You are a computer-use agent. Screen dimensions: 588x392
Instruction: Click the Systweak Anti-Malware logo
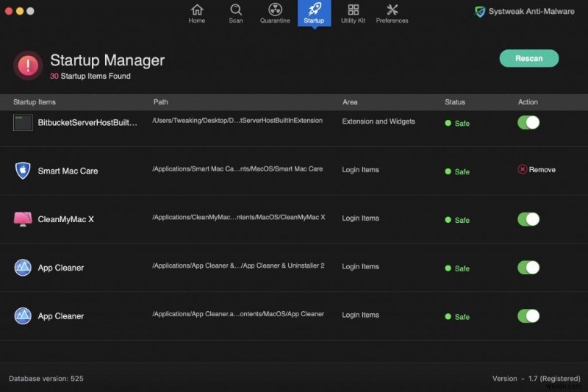coord(480,11)
